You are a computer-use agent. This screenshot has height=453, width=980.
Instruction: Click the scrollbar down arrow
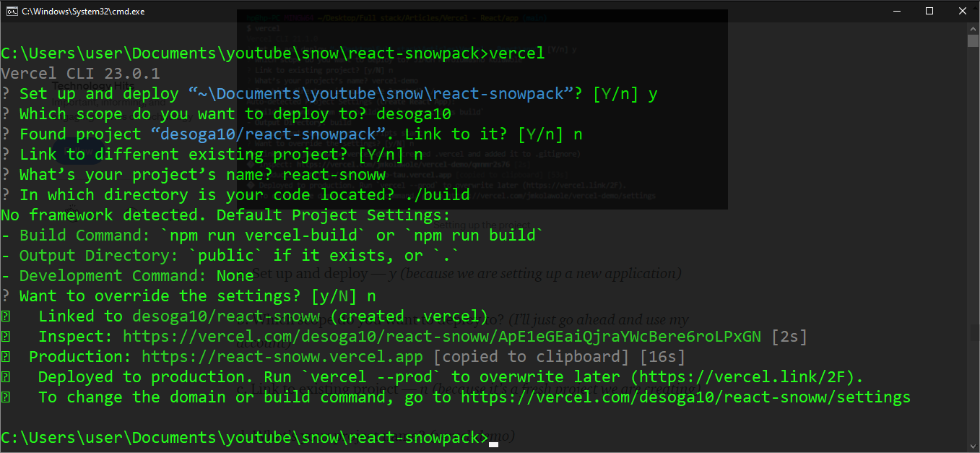click(973, 446)
